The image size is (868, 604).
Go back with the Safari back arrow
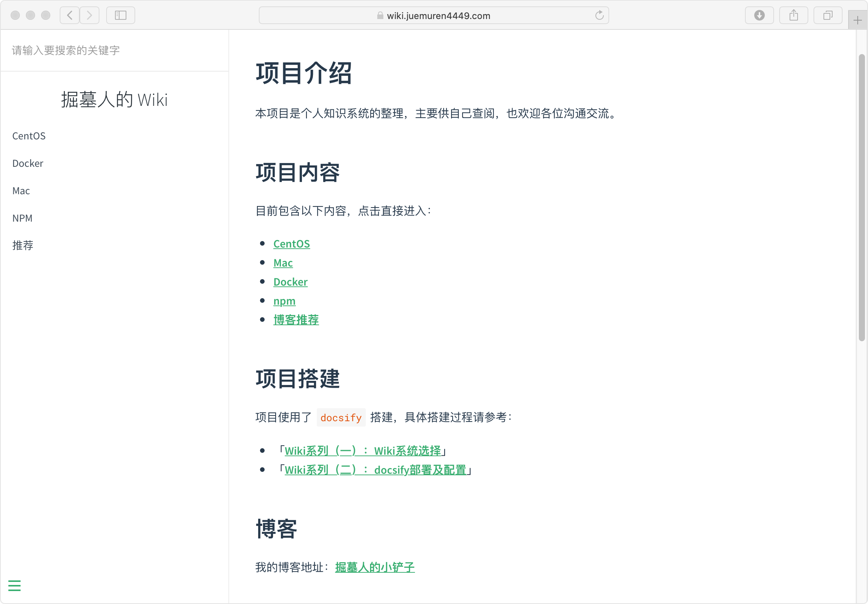coord(70,15)
